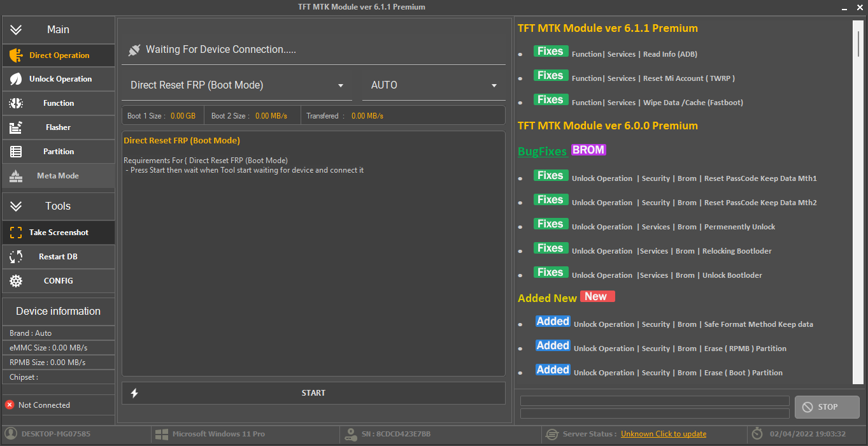Click the screenshot frame icon
Screen dimensions: 868x446
pyautogui.click(x=16, y=233)
